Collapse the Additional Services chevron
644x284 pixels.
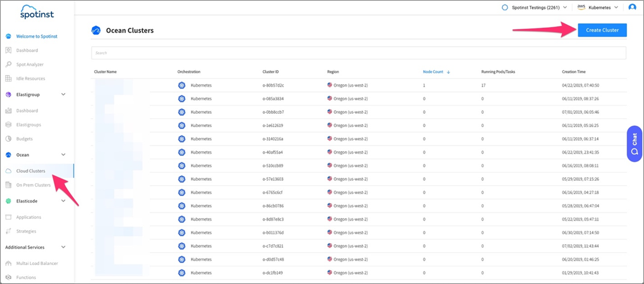pos(63,247)
